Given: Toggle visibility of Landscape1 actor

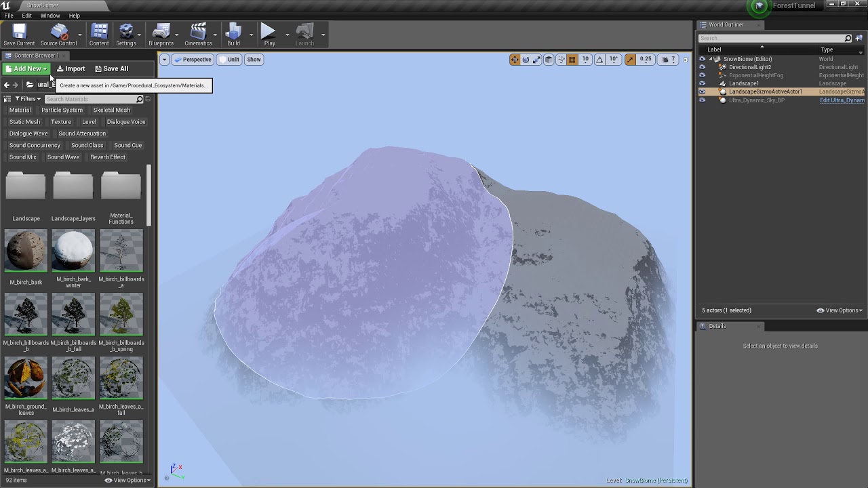Looking at the screenshot, I should pyautogui.click(x=702, y=83).
